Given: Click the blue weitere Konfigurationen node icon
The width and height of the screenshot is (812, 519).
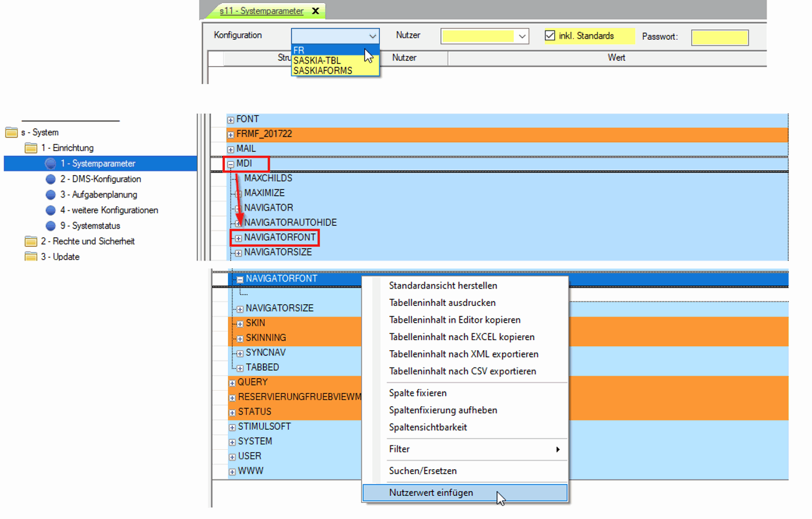Looking at the screenshot, I should (x=50, y=211).
